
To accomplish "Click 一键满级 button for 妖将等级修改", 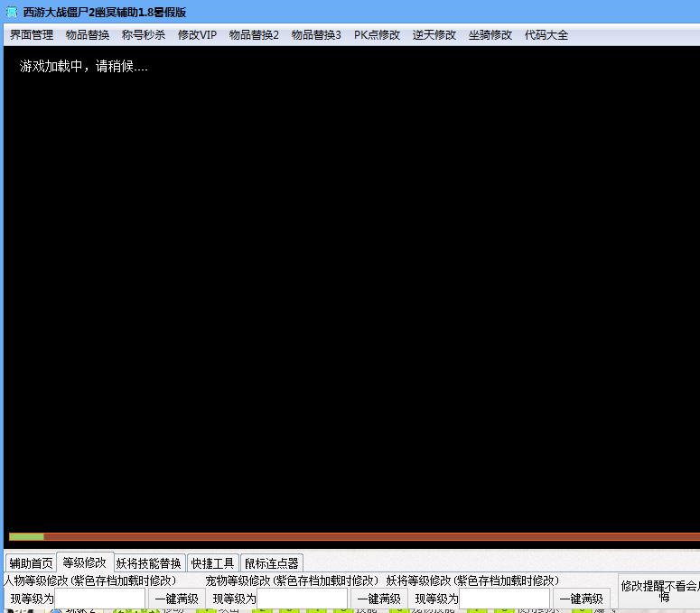I will [582, 599].
